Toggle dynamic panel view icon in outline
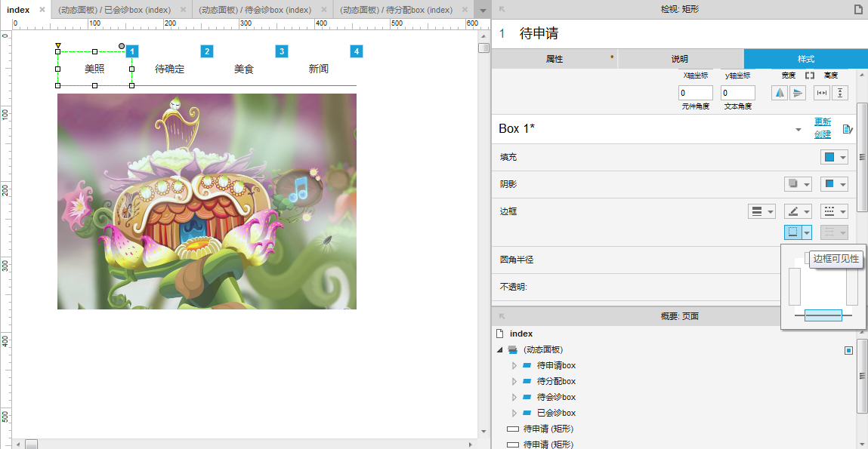Screen dimensions: 868x449 tap(848, 350)
